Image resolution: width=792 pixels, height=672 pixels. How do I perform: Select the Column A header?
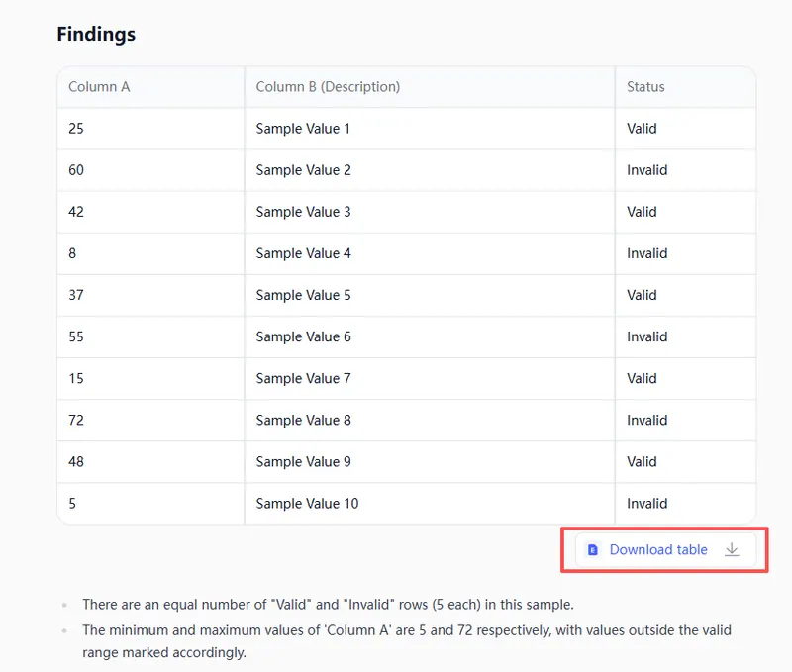pos(99,87)
